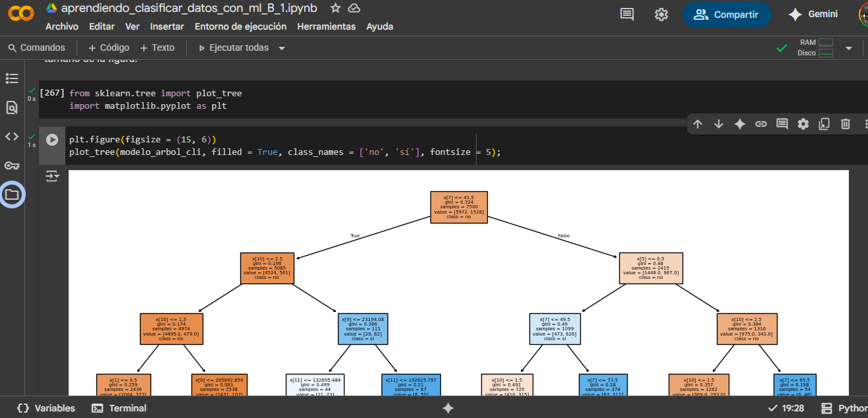This screenshot has height=418, width=868.
Task: Click the import plot_tree code line
Action: click(156, 94)
